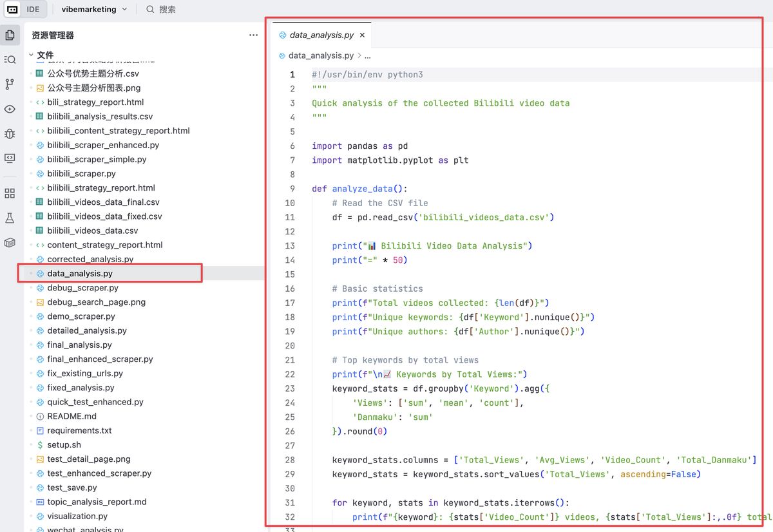Open the explorer panel more actions menu
Viewport: 773px width, 532px height.
tap(253, 35)
